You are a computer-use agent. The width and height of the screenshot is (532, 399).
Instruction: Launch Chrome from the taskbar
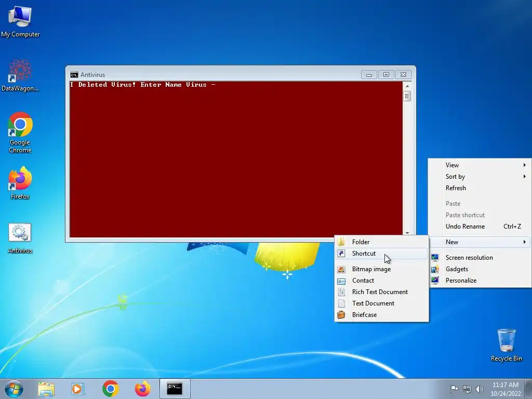pyautogui.click(x=110, y=389)
